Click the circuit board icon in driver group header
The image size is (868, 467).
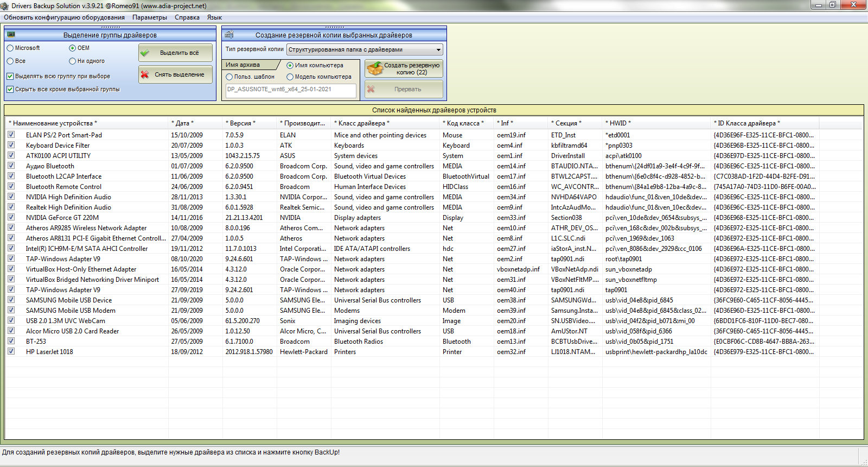[11, 35]
